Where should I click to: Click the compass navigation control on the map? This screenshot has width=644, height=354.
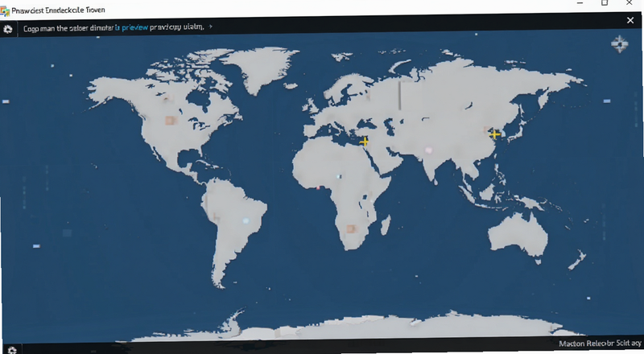619,44
